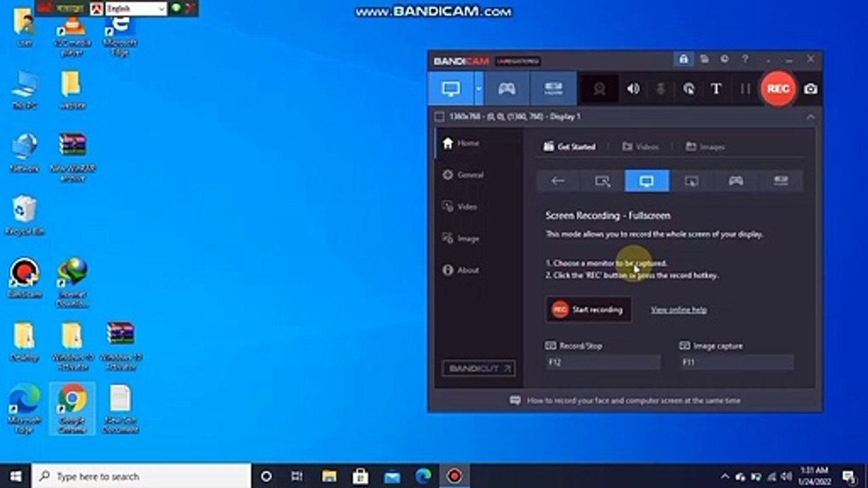Choose around-mouse mode in selector row

click(x=691, y=181)
